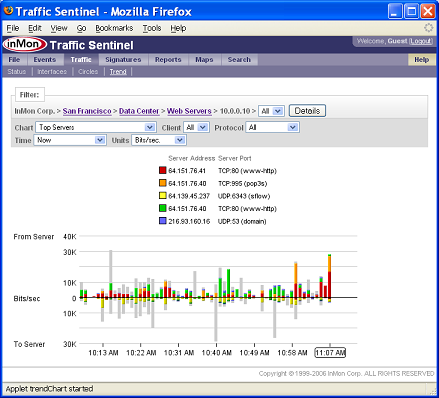Click the Firefox icon in title bar
439x398 pixels.
pos(9,11)
